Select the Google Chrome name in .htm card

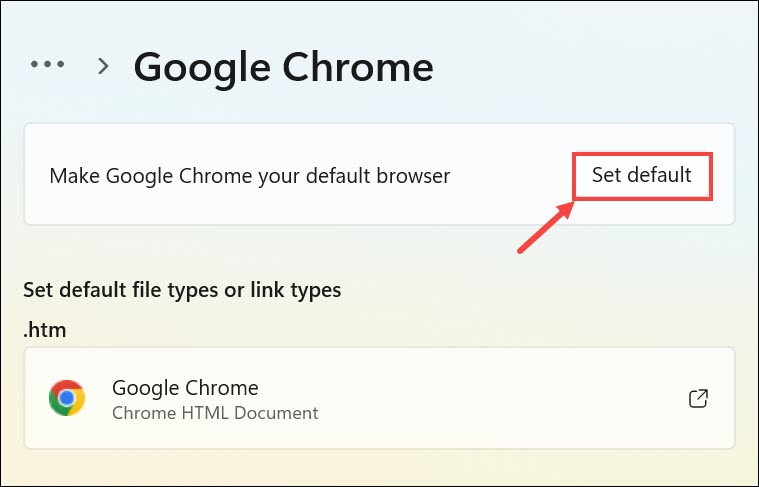click(185, 387)
